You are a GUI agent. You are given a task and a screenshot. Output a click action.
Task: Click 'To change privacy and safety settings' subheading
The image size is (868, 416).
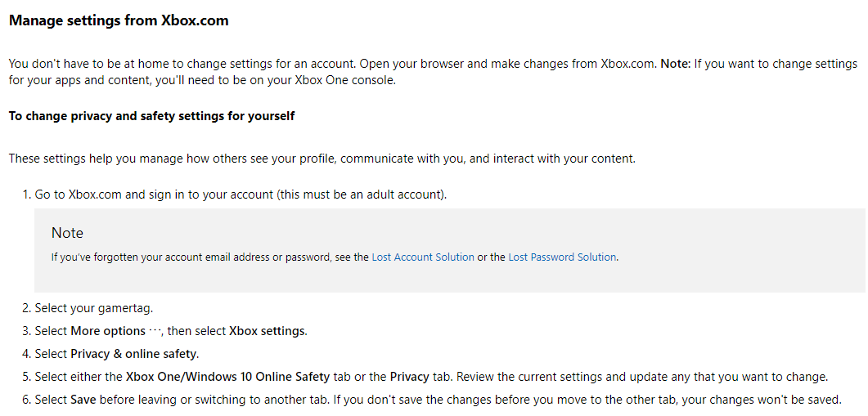151,116
